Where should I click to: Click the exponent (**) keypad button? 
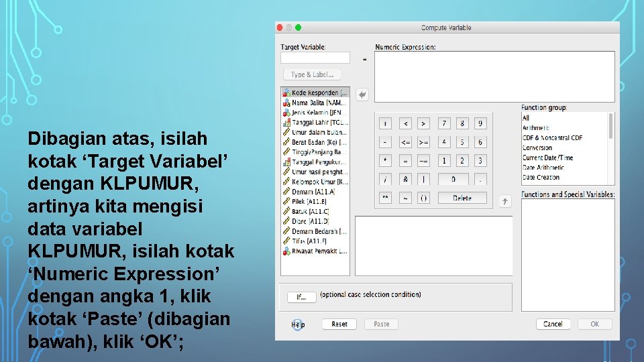[385, 198]
